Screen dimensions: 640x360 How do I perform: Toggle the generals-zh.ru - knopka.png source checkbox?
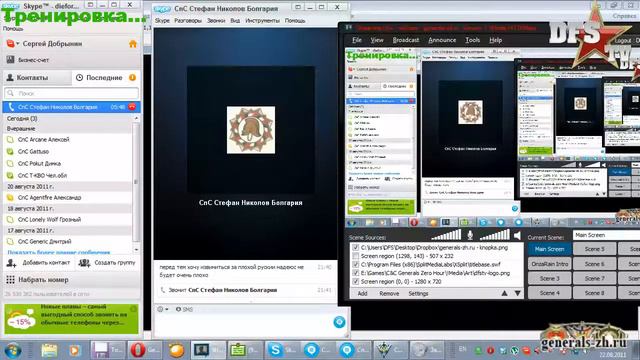pos(356,247)
